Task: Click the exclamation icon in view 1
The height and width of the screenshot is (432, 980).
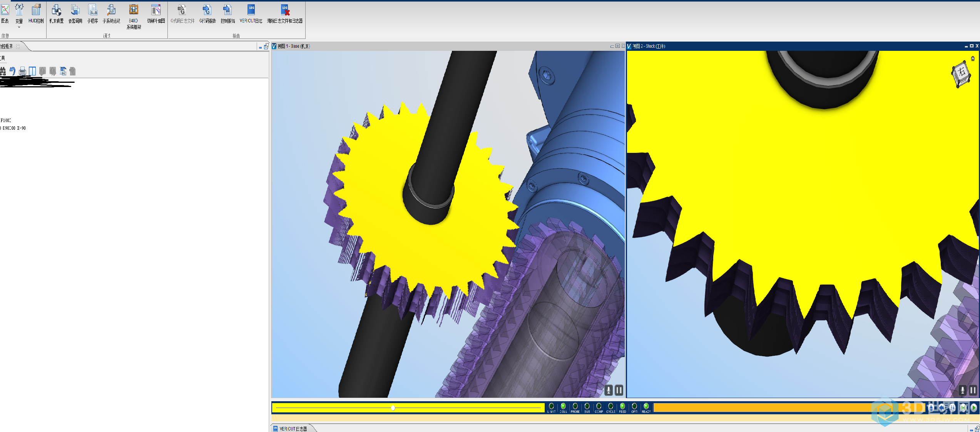Action: 609,390
